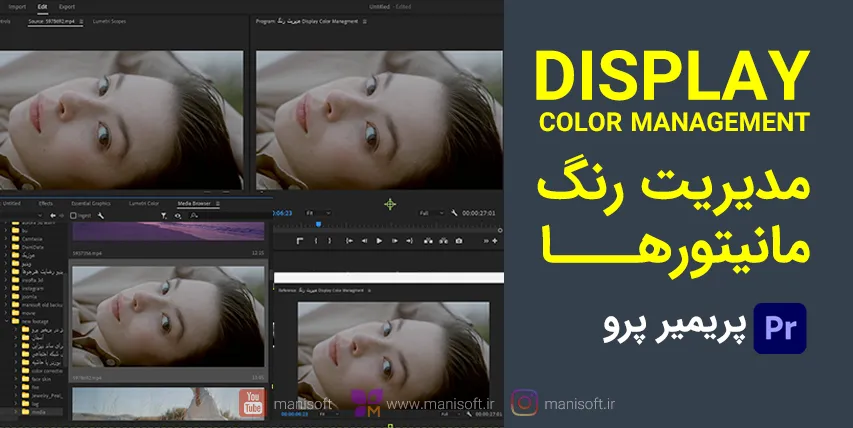The width and height of the screenshot is (853, 428).
Task: Switch to Edit workspace tab
Action: point(42,7)
